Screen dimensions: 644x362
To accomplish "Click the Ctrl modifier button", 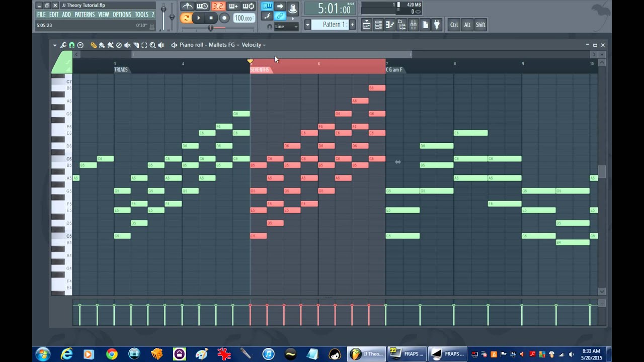I will pos(454,25).
